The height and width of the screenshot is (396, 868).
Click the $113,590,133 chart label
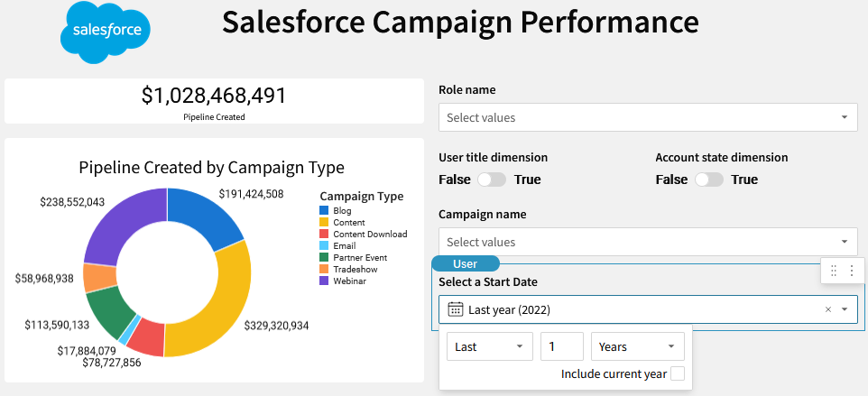57,325
